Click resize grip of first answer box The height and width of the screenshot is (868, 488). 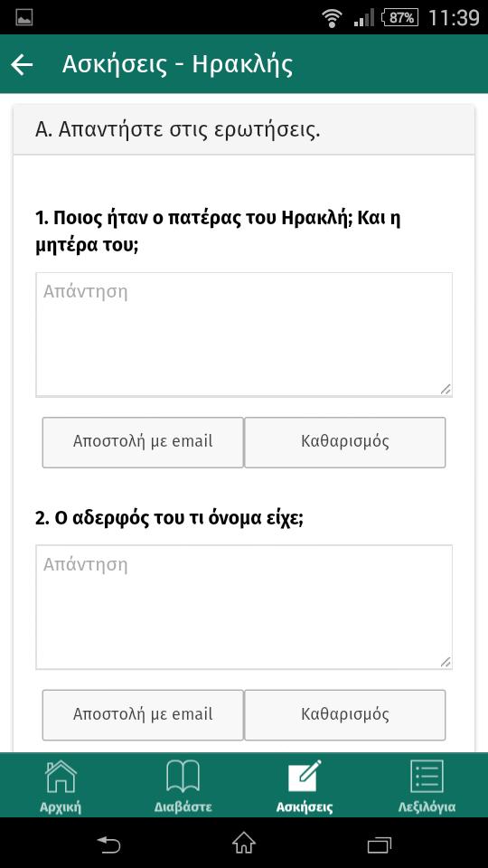click(446, 390)
